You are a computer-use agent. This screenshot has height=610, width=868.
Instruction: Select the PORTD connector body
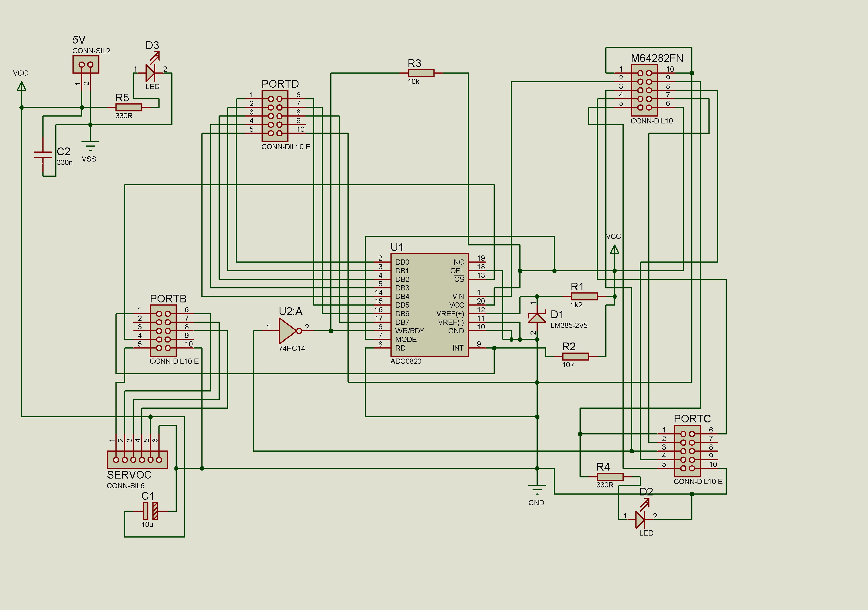coord(275,116)
